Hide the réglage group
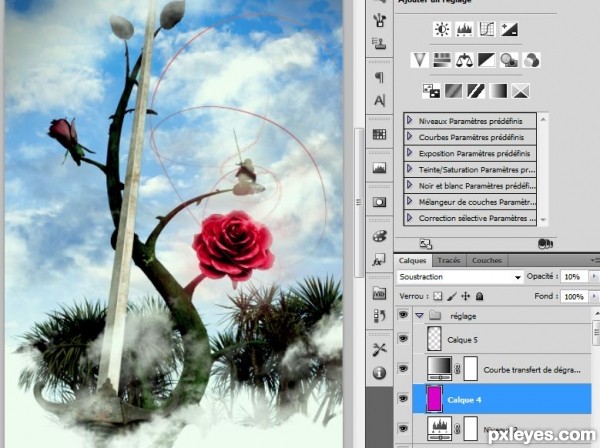Image resolution: width=600 pixels, height=448 pixels. click(x=403, y=315)
